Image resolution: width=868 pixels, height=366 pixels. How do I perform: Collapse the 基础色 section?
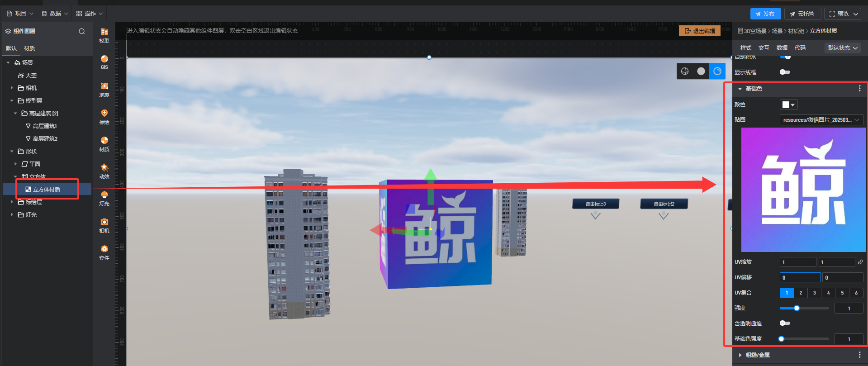(740, 89)
